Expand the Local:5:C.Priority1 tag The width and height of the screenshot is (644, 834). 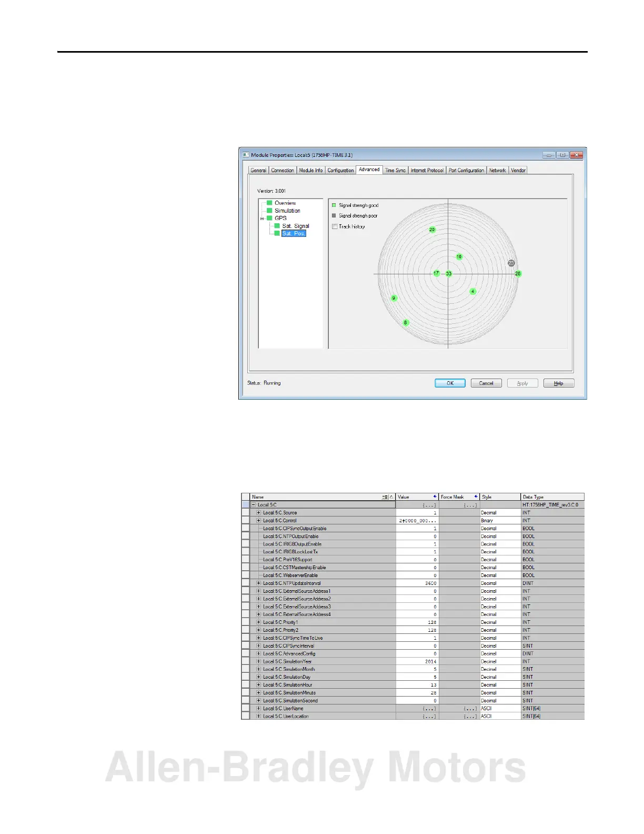point(258,622)
